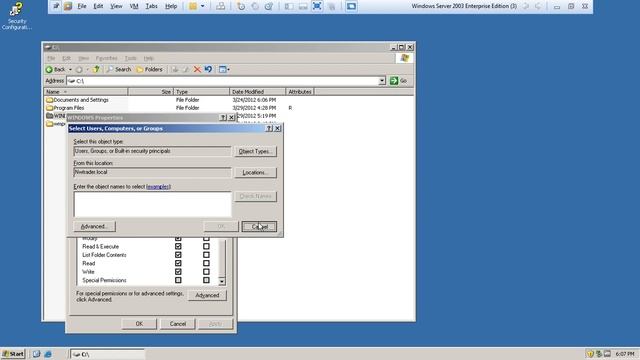Sort by the Type column header
The width and height of the screenshot is (640, 360).
pos(202,92)
